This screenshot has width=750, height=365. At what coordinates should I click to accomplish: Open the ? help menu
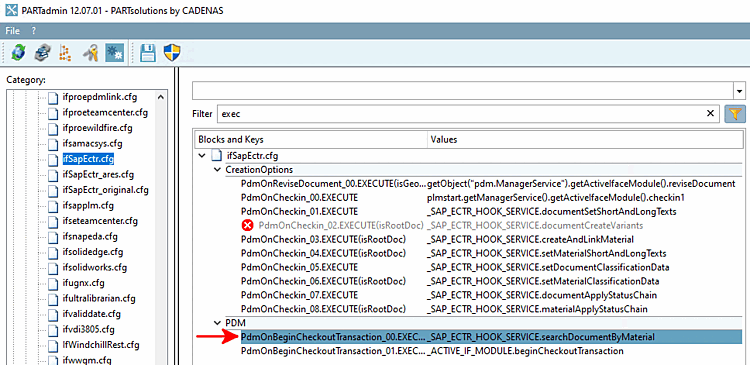click(x=34, y=31)
